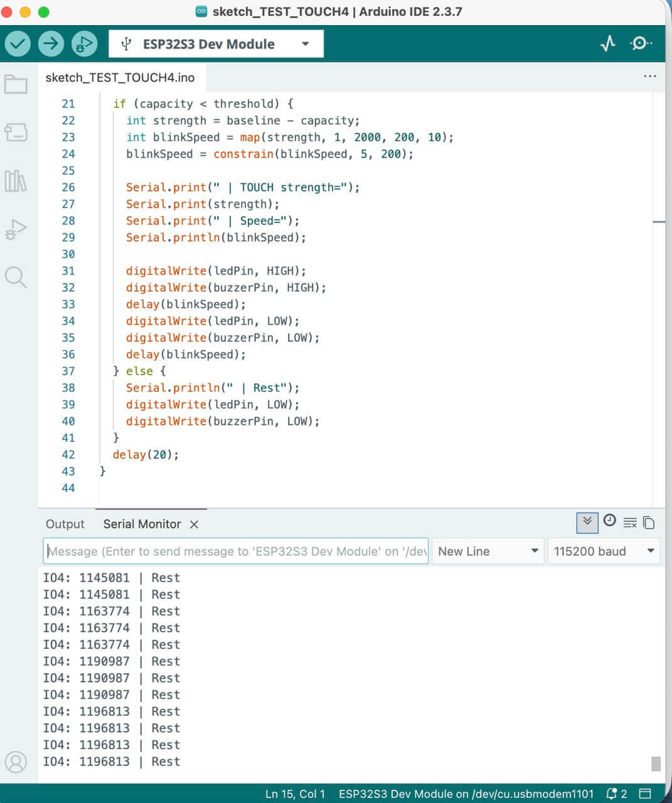Viewport: 672px width, 803px height.
Task: Open the Boards Manager sidebar icon
Action: (16, 132)
